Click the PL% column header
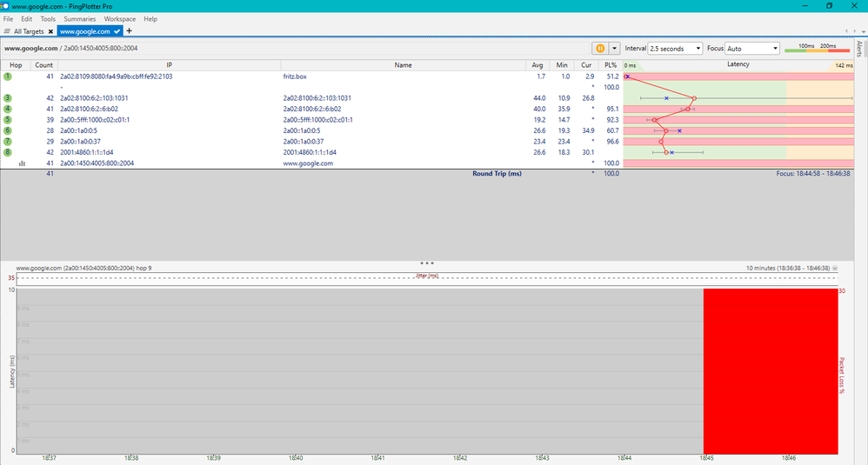The image size is (868, 465). click(x=611, y=65)
